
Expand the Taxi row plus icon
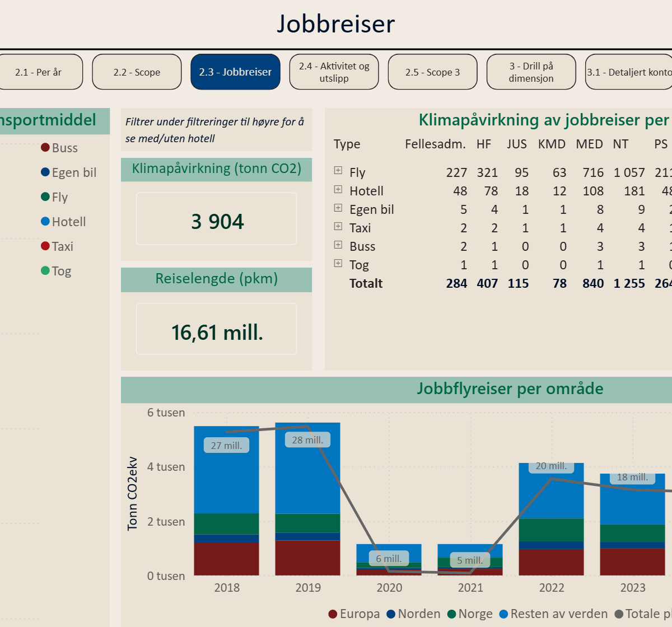coord(338,226)
